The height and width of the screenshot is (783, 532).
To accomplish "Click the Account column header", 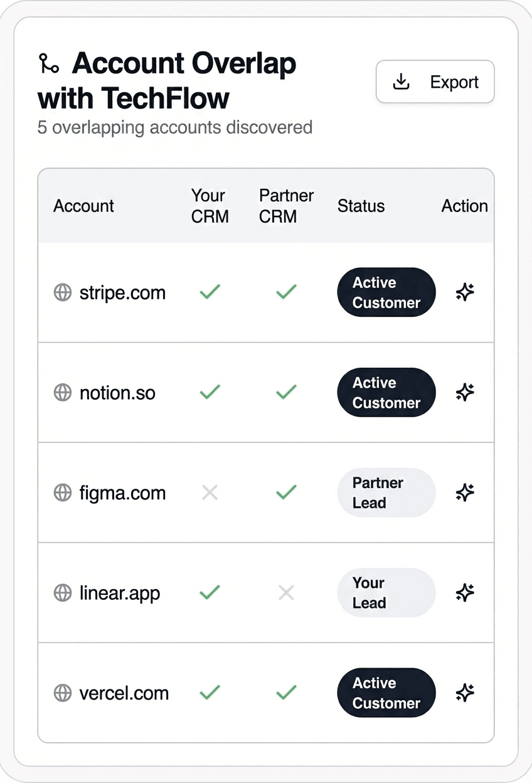I will pyautogui.click(x=83, y=206).
